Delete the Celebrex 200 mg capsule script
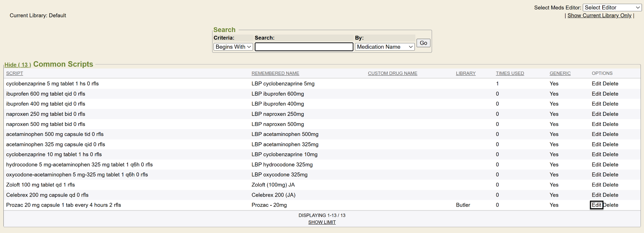 pos(611,195)
